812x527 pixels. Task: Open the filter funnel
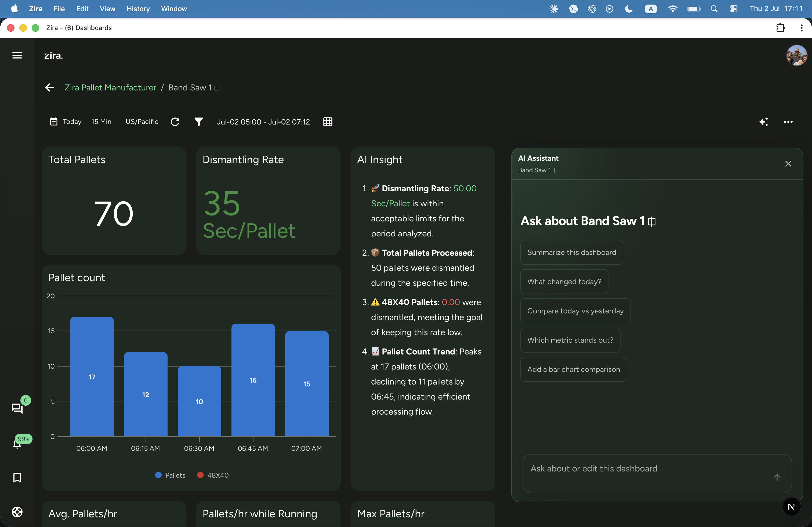tap(198, 122)
